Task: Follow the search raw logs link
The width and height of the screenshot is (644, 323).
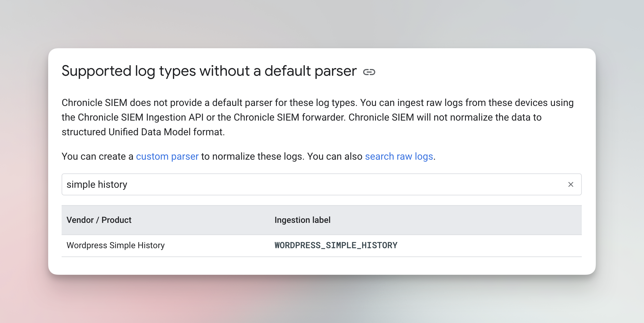Action: pos(399,156)
